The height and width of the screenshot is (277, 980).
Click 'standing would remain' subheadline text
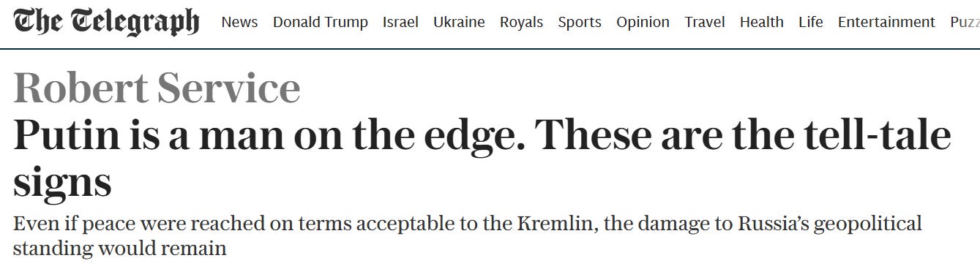pyautogui.click(x=120, y=248)
